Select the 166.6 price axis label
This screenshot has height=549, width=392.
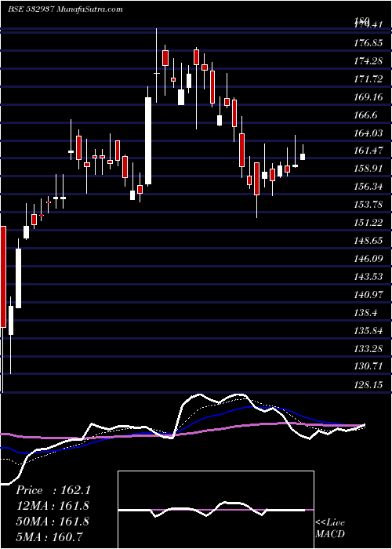(x=366, y=115)
